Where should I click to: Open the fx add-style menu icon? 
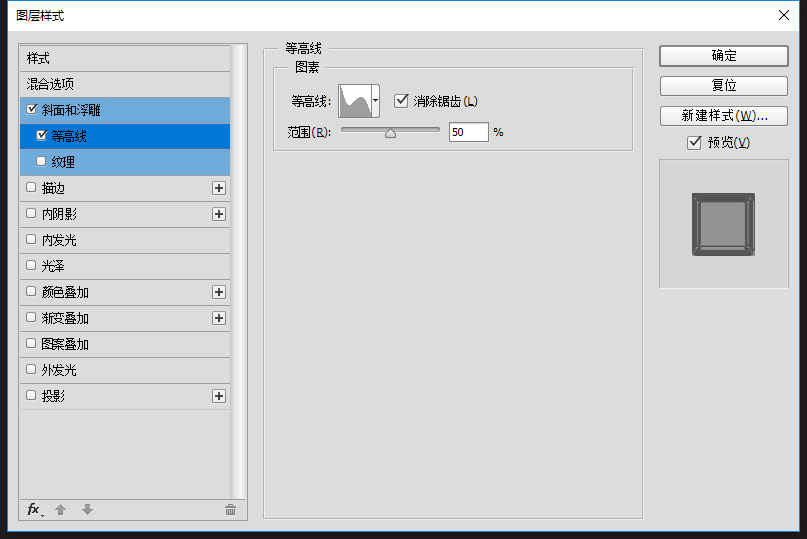pos(35,510)
